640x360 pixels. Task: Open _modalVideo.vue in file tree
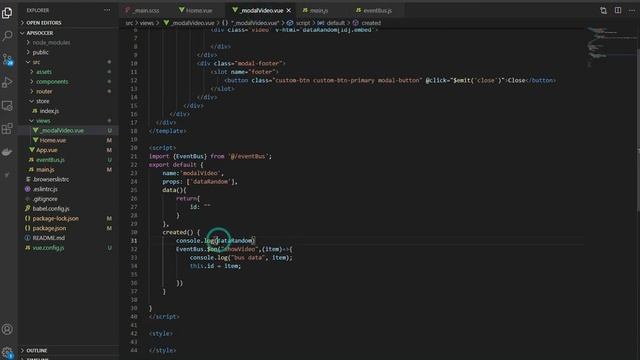62,131
